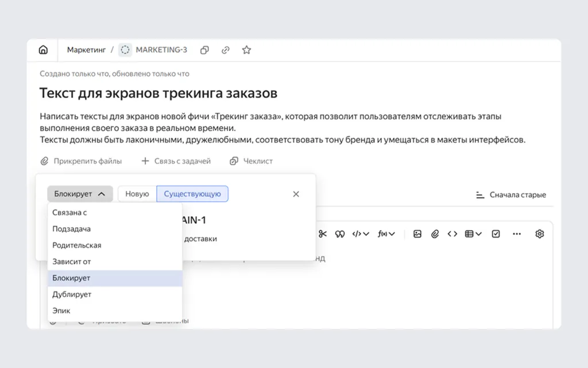588x368 pixels.
Task: Insert a checkbox list from the editor toolbar
Action: (496, 234)
